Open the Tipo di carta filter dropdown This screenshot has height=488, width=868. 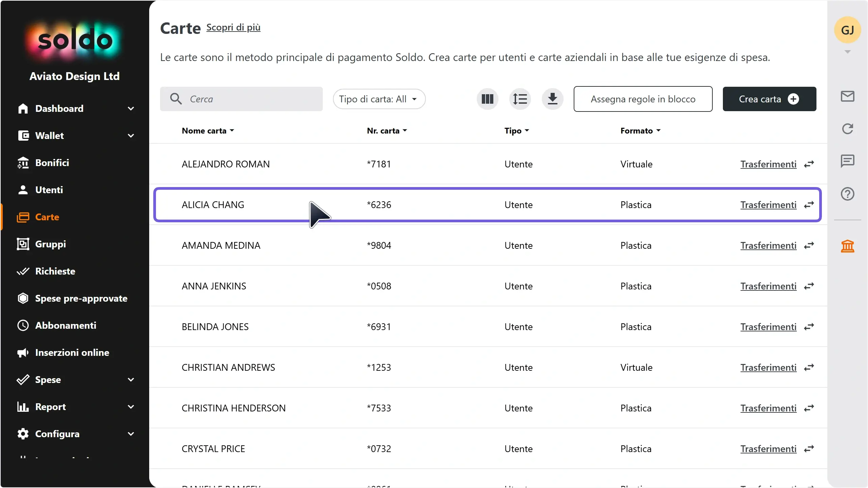point(379,99)
